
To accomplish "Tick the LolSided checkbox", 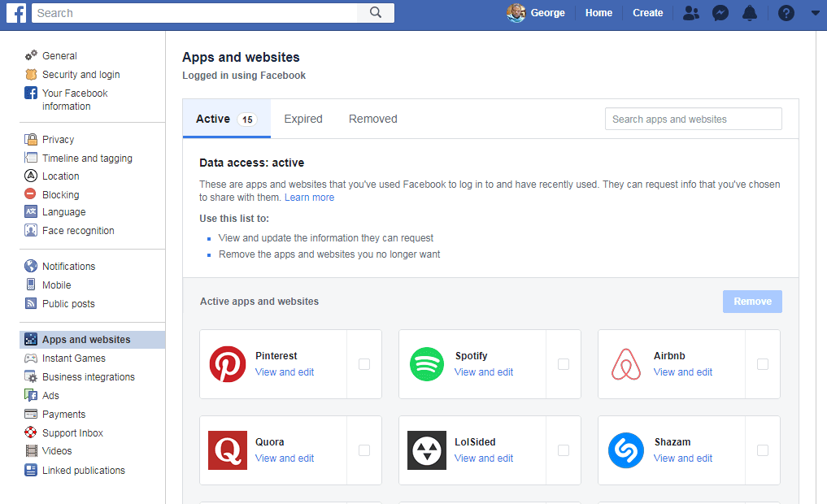I will (x=564, y=450).
